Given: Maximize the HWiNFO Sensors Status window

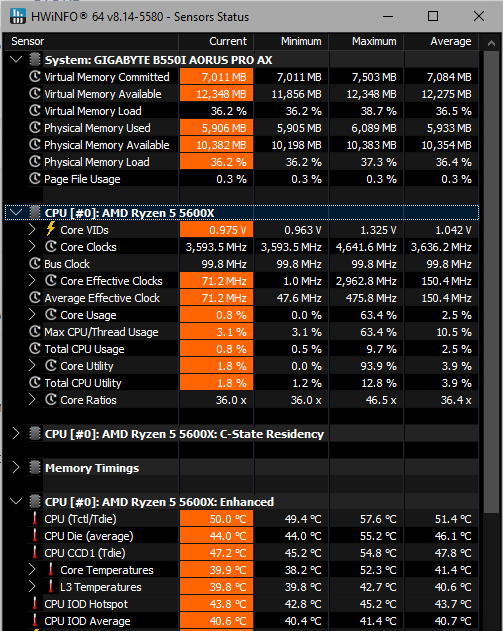Looking at the screenshot, I should (433, 16).
